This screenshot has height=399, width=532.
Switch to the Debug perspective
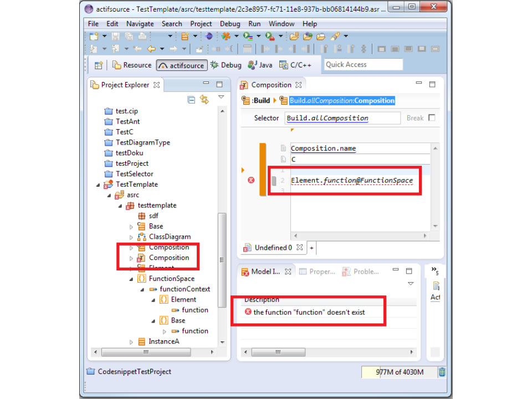click(226, 65)
